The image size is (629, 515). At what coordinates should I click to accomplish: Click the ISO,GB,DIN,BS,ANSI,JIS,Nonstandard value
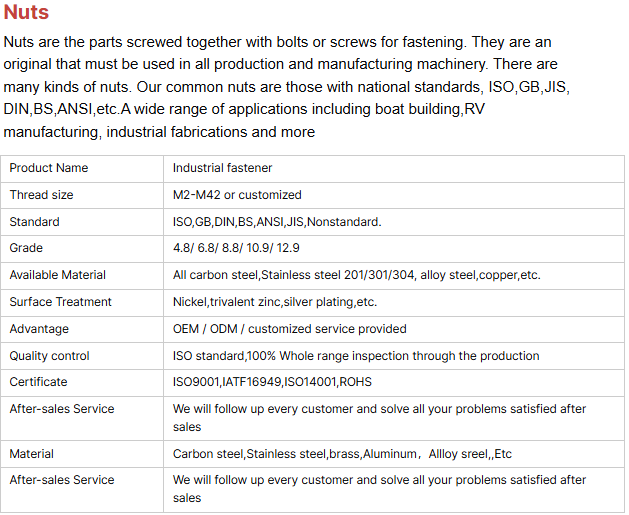pos(277,222)
